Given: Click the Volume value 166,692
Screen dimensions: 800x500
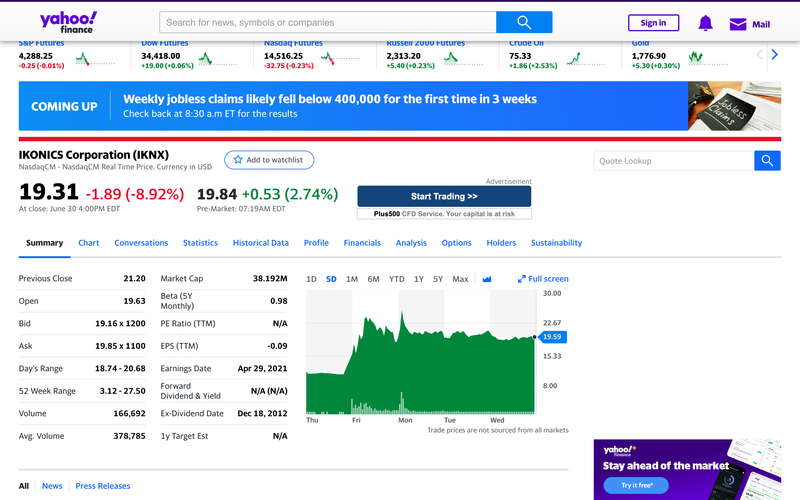Looking at the screenshot, I should click(129, 413).
